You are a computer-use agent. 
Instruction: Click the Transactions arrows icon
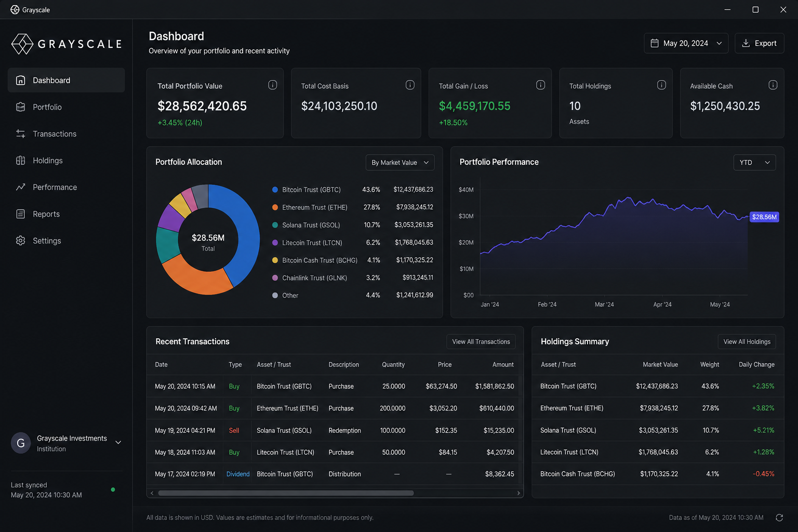coord(21,134)
